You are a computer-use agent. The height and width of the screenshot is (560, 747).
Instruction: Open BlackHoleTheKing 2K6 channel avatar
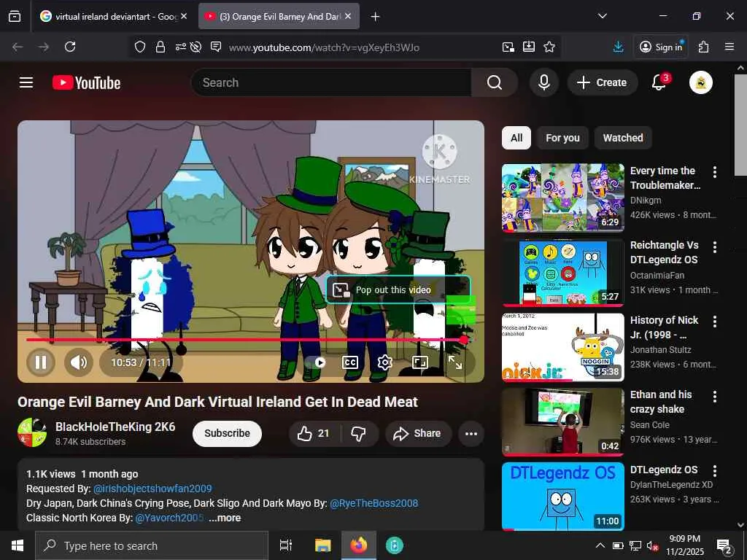tap(32, 433)
